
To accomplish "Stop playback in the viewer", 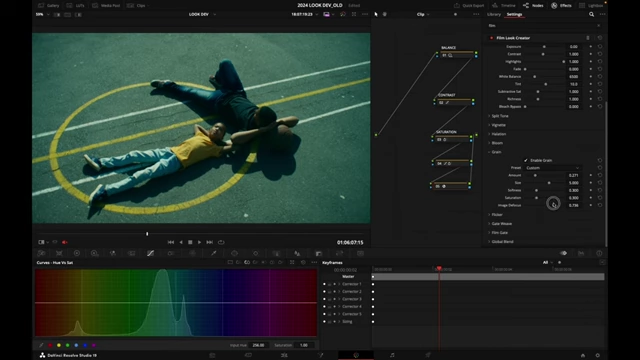I will tap(190, 242).
